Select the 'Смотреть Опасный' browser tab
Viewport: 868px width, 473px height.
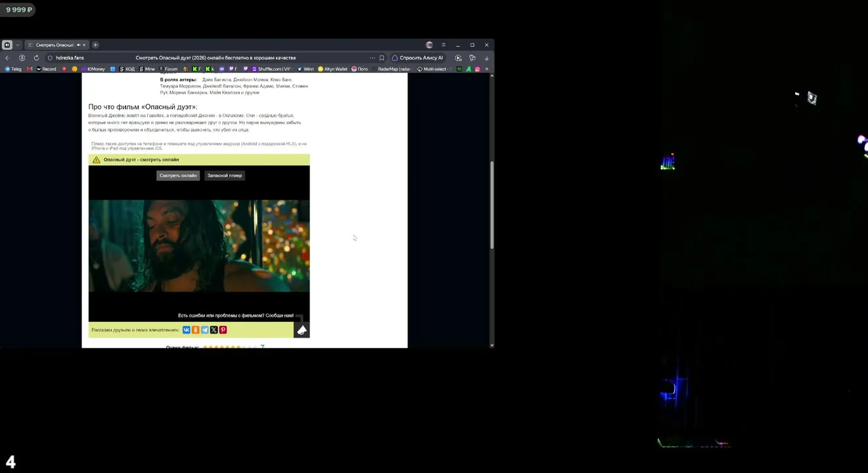point(57,45)
